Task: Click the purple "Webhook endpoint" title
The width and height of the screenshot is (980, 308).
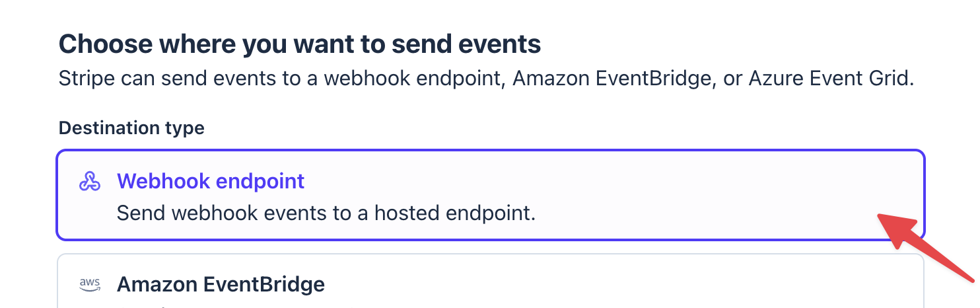Action: pos(211,181)
